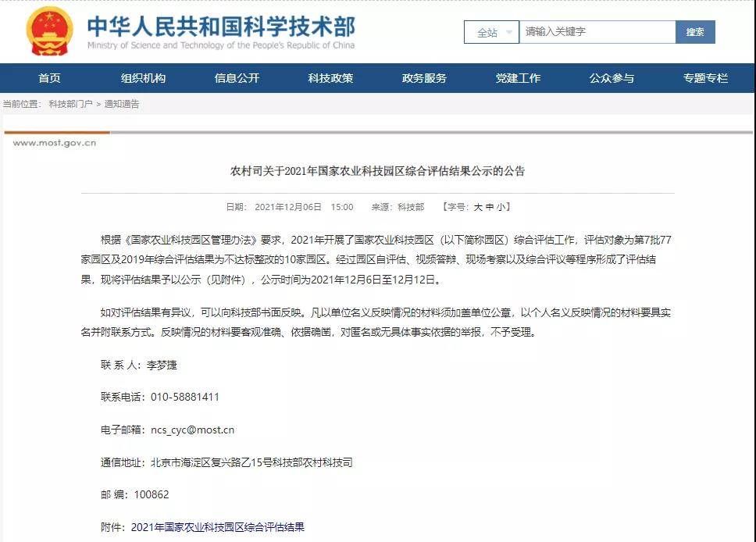Open the 党建工作 navigation item
This screenshot has height=542, width=756.
coord(519,78)
